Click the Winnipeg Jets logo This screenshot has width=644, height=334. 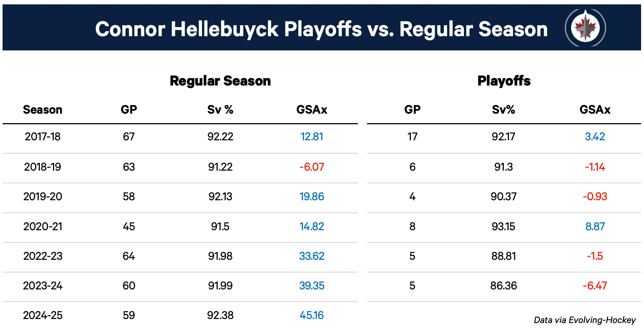pyautogui.click(x=585, y=28)
